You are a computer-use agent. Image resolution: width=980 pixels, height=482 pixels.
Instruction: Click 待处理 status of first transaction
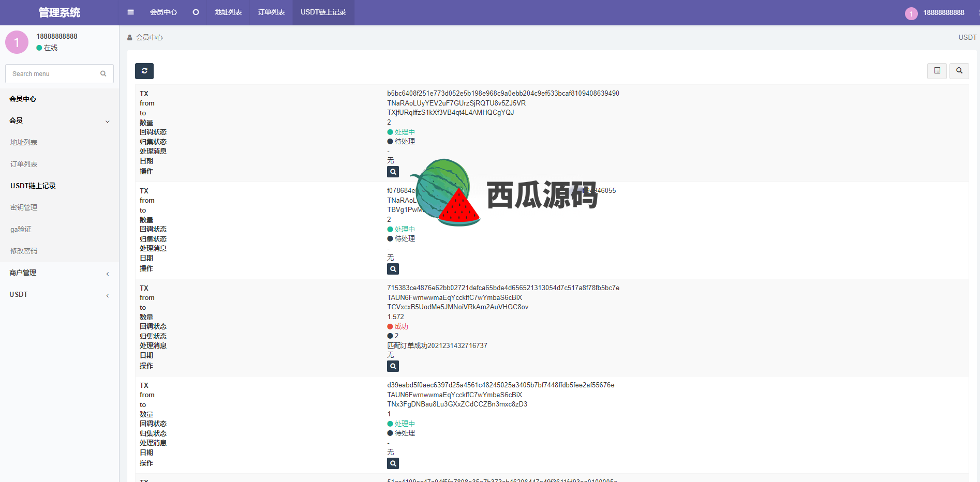point(401,141)
